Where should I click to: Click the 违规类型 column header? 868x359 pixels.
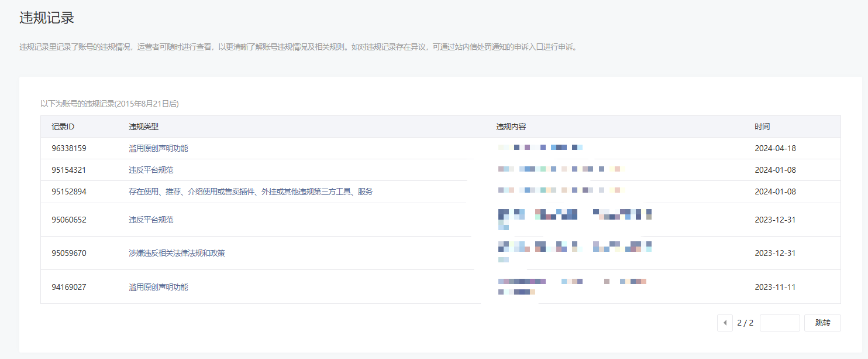click(x=143, y=126)
